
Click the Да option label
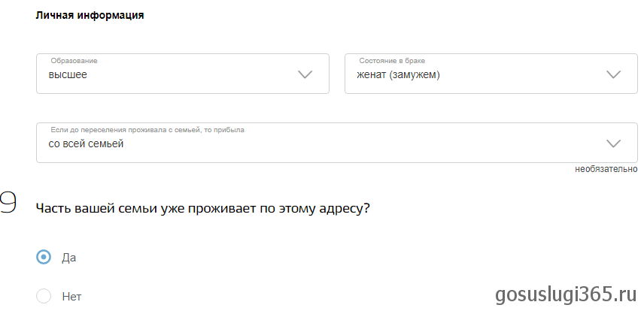coord(68,258)
